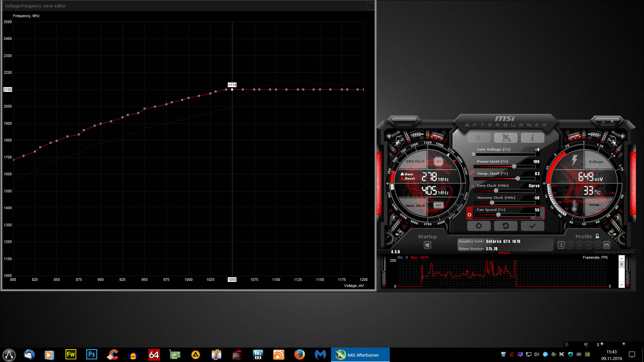The height and width of the screenshot is (362, 644).
Task: Click the OC Scanner airplane icon
Action: pyautogui.click(x=505, y=138)
